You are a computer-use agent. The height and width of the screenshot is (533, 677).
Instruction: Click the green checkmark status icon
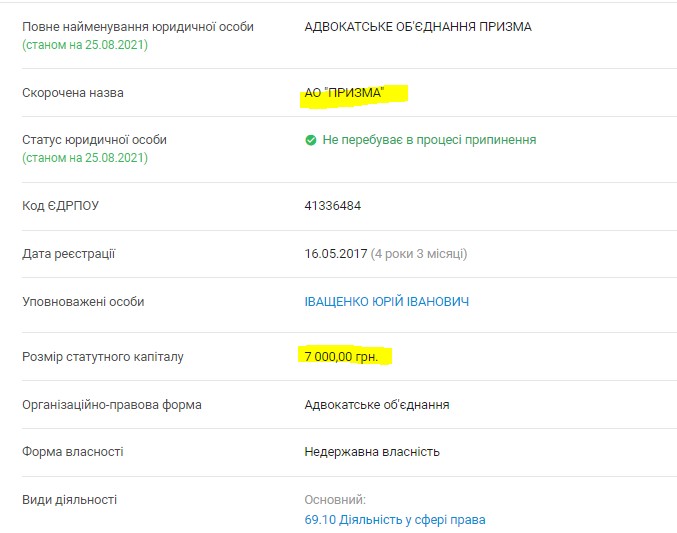click(311, 141)
